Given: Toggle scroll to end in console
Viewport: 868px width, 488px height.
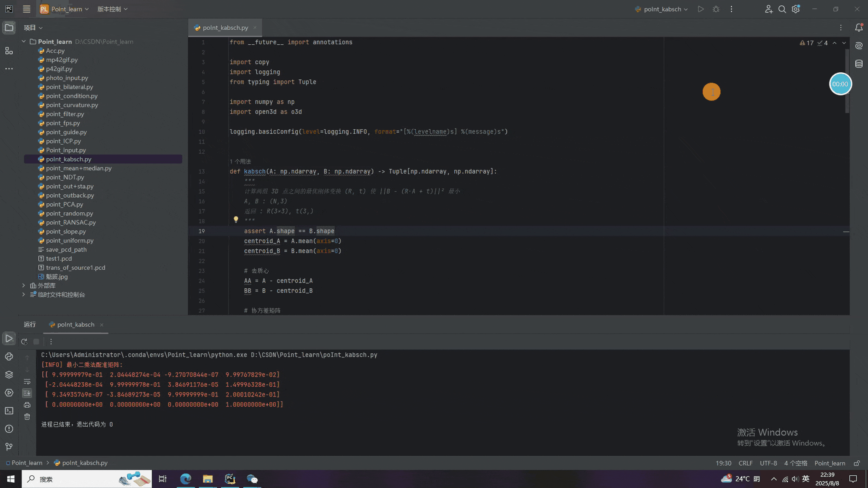Looking at the screenshot, I should [27, 393].
